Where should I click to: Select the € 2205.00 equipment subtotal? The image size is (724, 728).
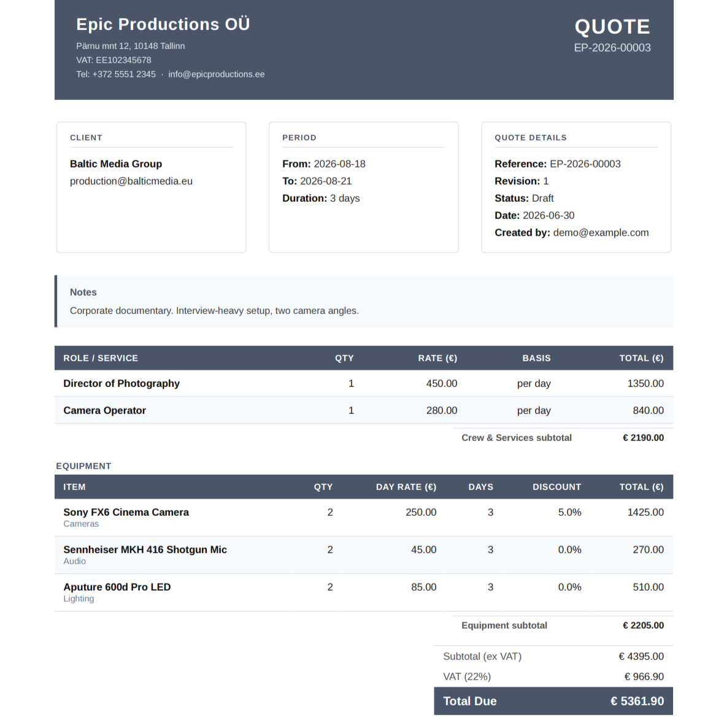(x=643, y=626)
